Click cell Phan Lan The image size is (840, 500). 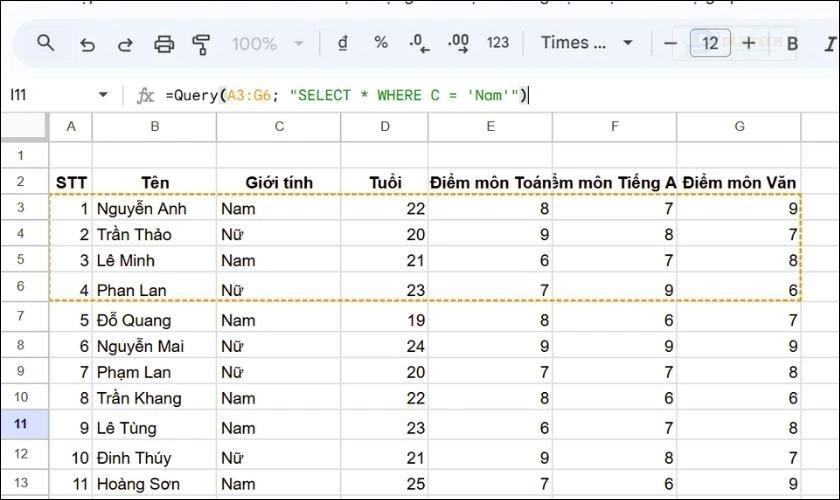(154, 288)
